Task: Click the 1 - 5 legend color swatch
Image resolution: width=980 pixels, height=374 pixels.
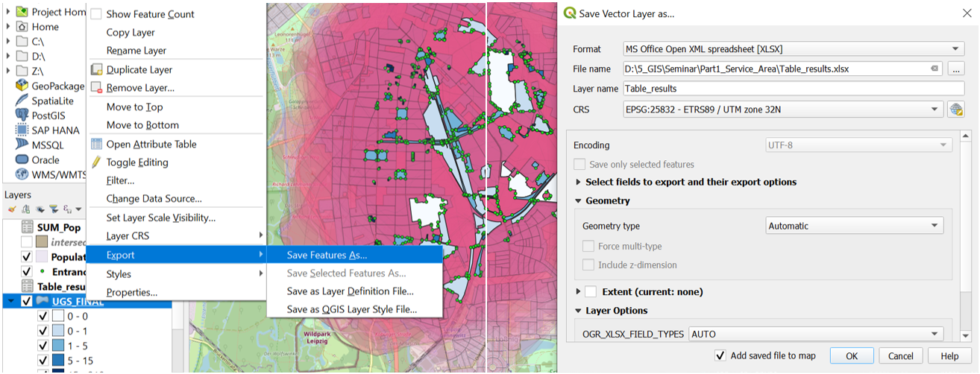Action: pos(59,346)
